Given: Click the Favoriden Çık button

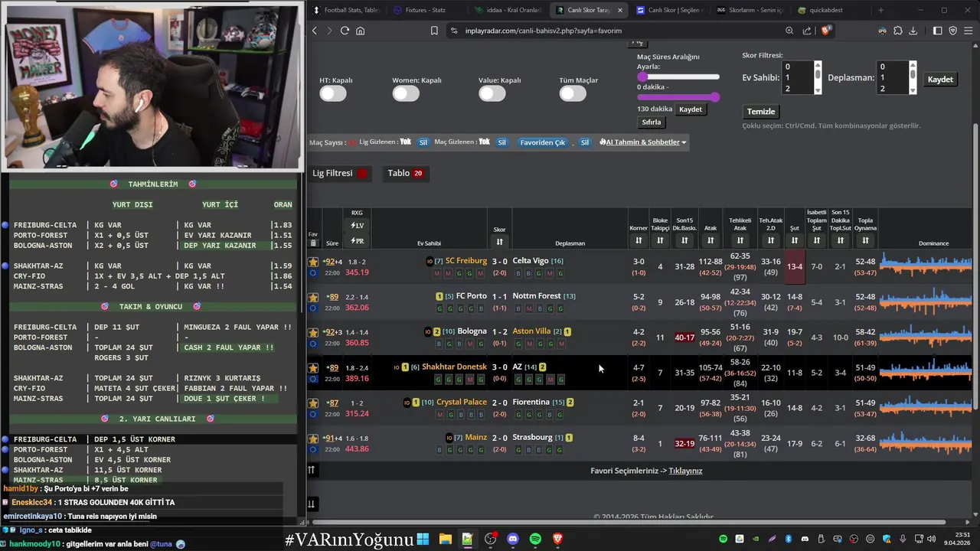Looking at the screenshot, I should pyautogui.click(x=543, y=142).
